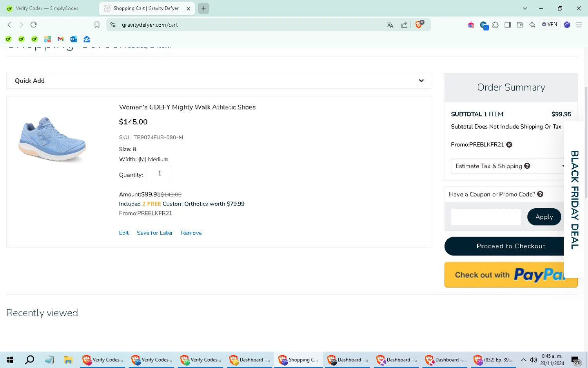Open the Black Friday Deal side banner
The width and height of the screenshot is (588, 368).
[x=575, y=200]
